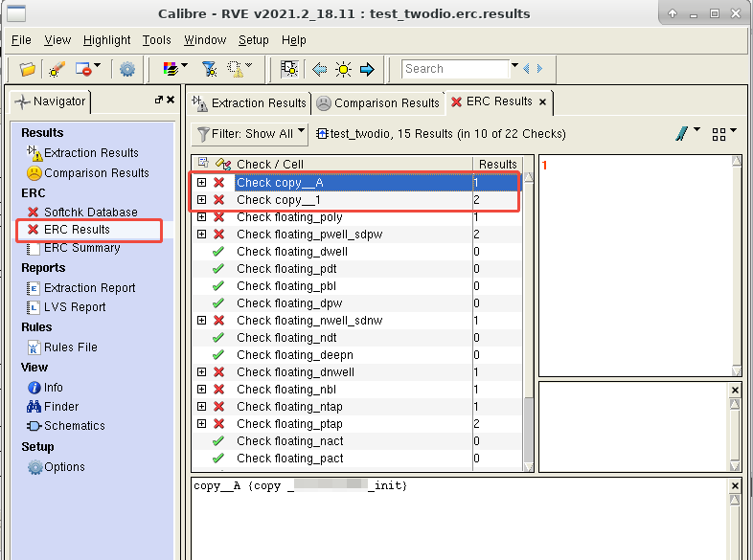Undock the Navigator panel
Screen dimensions: 753x560
(x=158, y=100)
